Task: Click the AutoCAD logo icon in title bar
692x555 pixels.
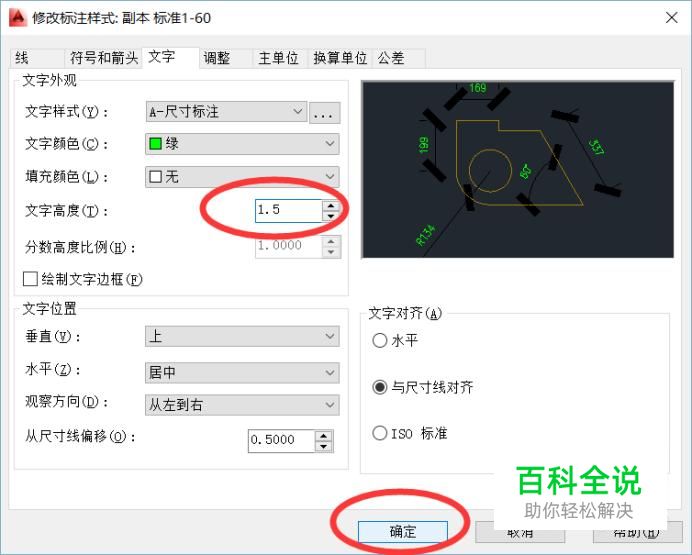Action: pyautogui.click(x=18, y=18)
